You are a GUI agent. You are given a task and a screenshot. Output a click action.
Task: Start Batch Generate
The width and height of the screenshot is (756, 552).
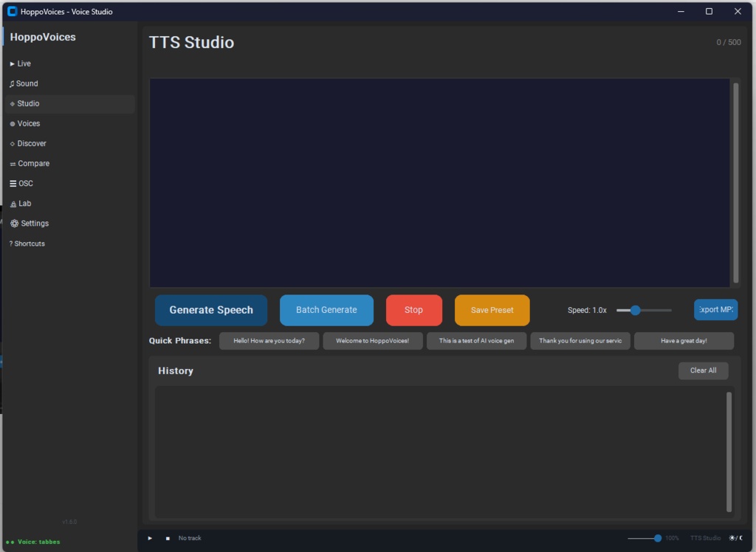coord(326,310)
